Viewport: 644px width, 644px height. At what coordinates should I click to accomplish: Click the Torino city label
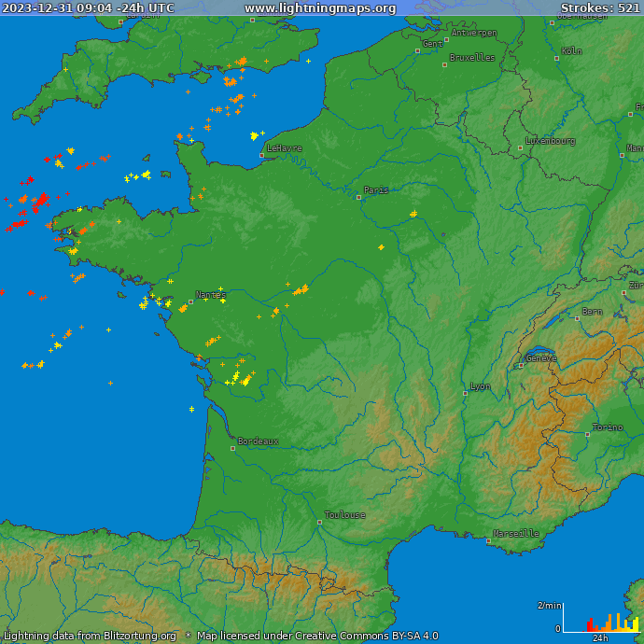[x=608, y=427]
